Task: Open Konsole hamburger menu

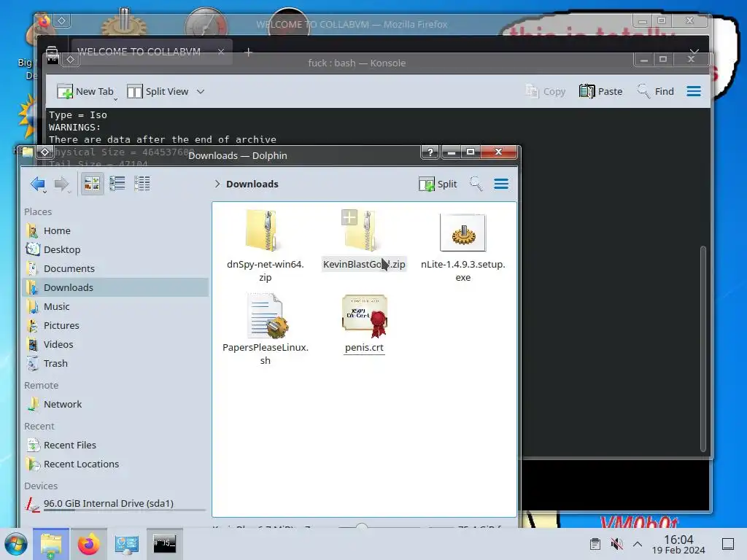Action: click(x=694, y=91)
